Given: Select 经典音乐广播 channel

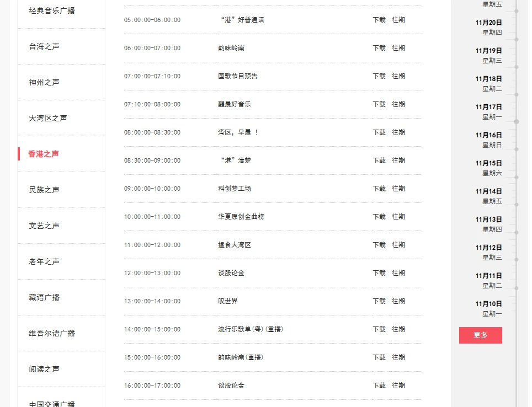Looking at the screenshot, I should pyautogui.click(x=52, y=10).
